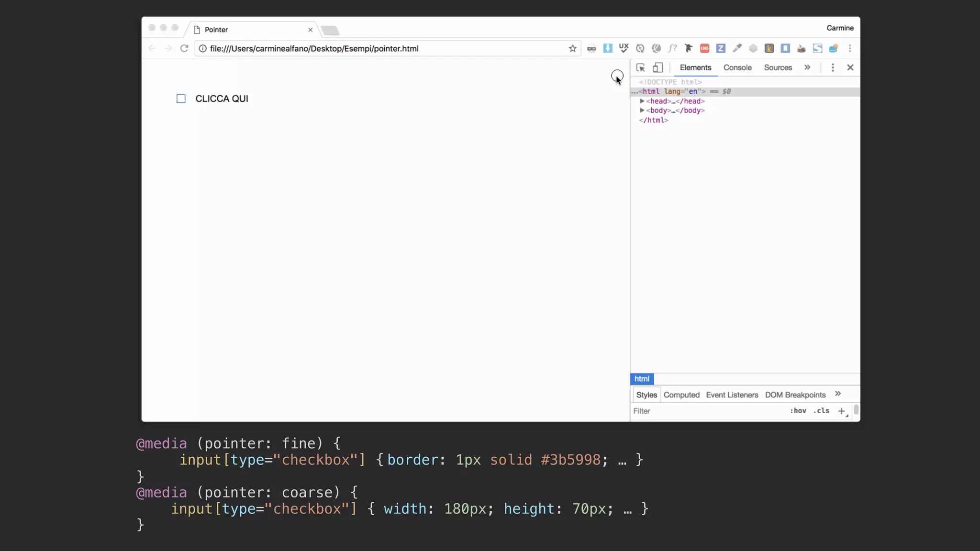Viewport: 980px width, 551px height.
Task: Open the Computed styles tab
Action: pyautogui.click(x=681, y=395)
